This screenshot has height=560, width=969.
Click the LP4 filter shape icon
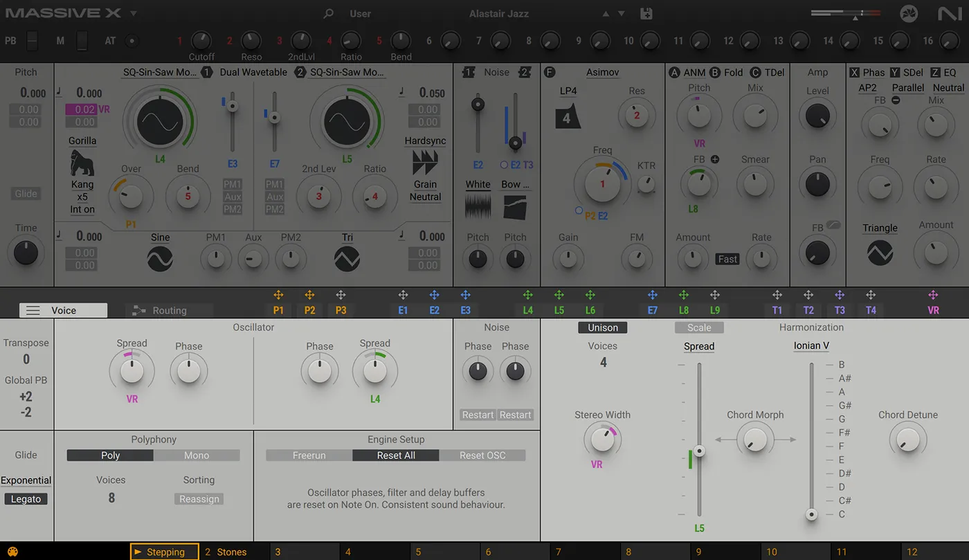pos(568,116)
